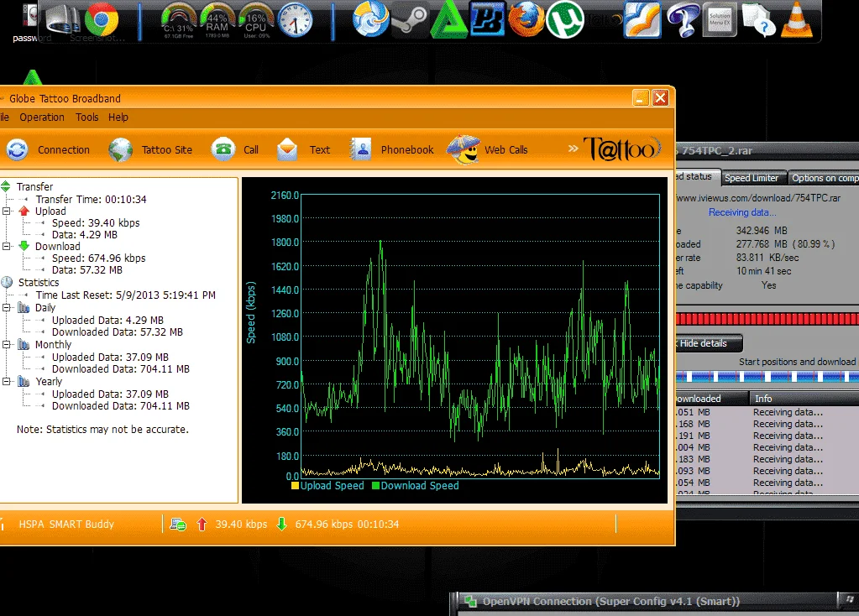
Task: Click the status bar network connection icon
Action: 178,525
